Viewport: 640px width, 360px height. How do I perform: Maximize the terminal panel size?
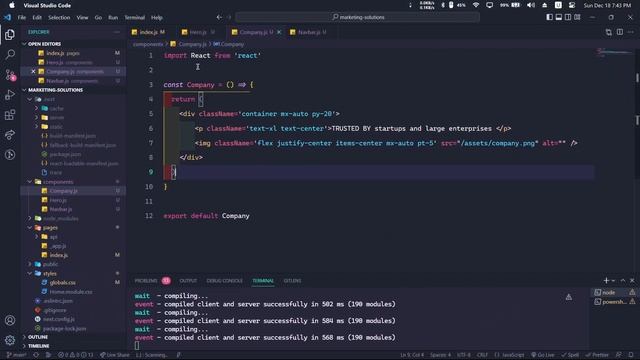coord(623,280)
